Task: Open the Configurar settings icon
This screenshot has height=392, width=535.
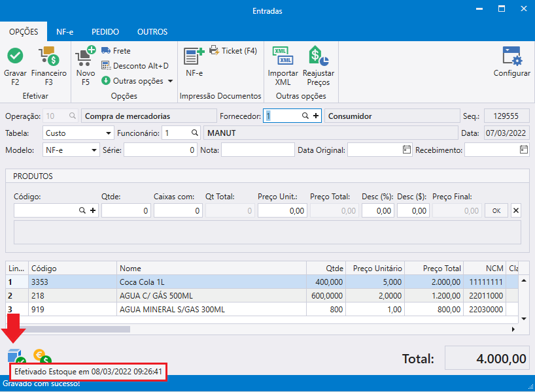Action: 512,56
